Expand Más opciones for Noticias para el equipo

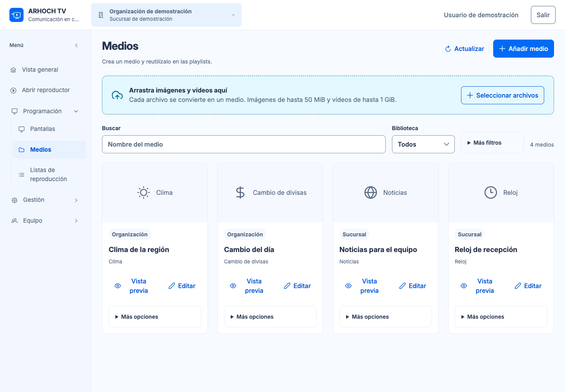(x=386, y=317)
